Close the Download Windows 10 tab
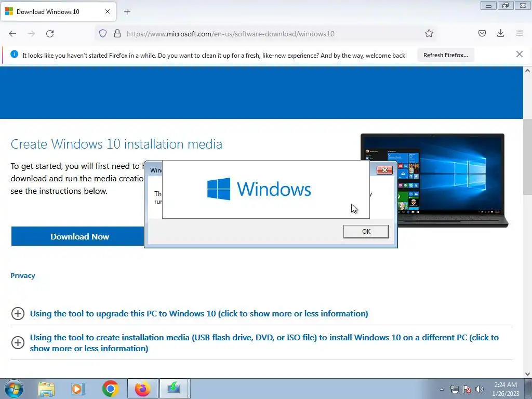 click(x=107, y=11)
